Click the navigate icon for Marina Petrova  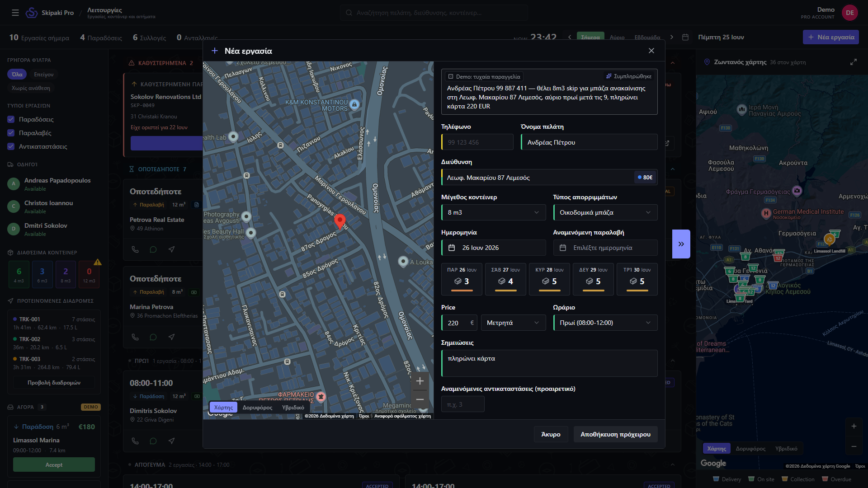(171, 337)
